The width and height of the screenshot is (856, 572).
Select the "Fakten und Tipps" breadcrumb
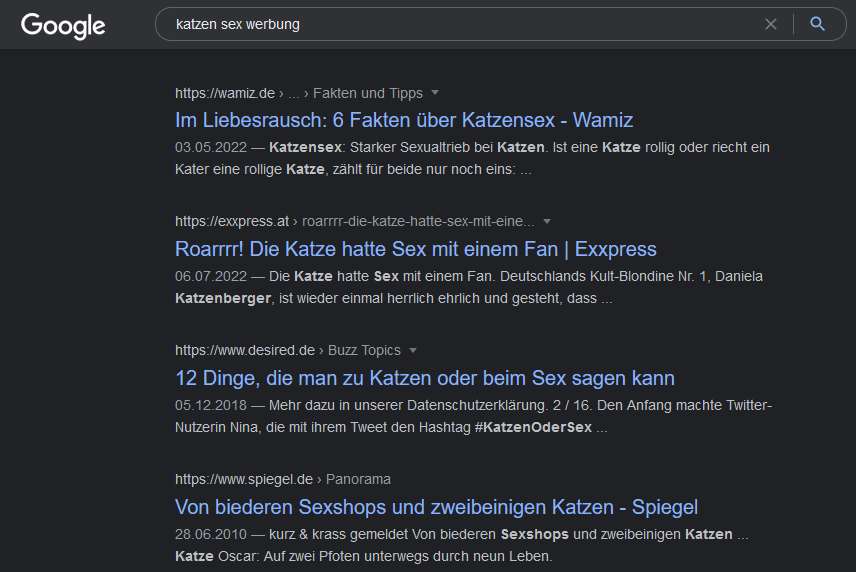[368, 93]
